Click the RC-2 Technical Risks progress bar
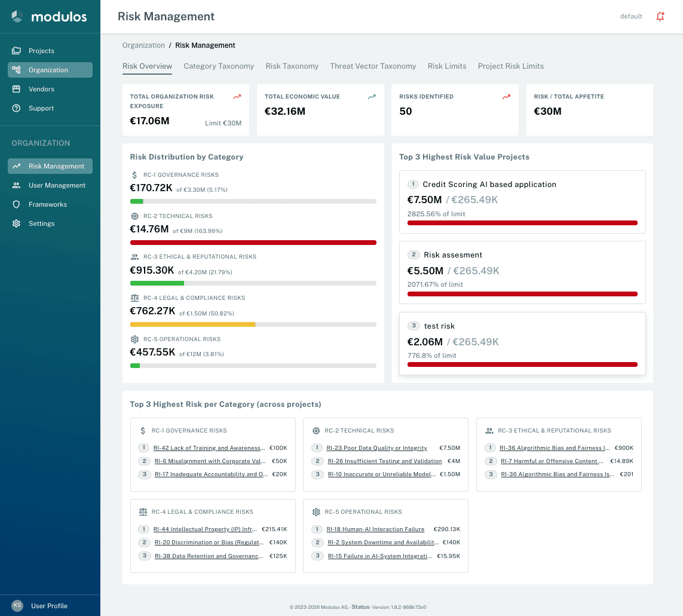Image resolution: width=683 pixels, height=616 pixels. tap(253, 243)
